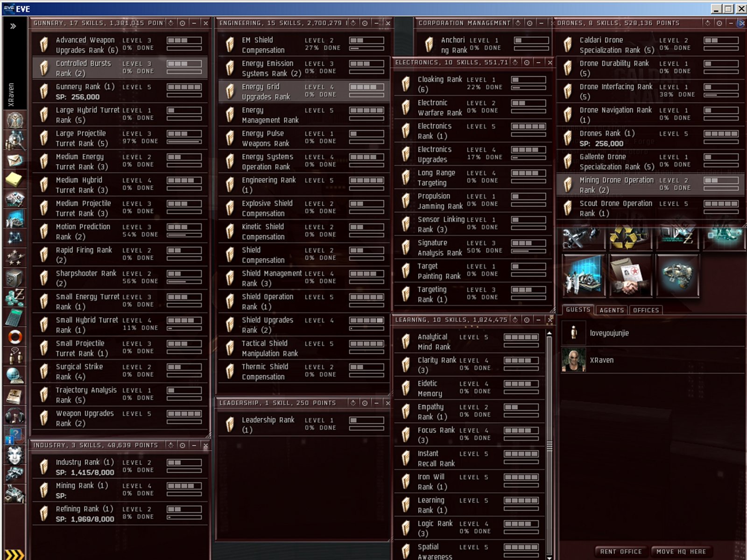Toggle the circle icon on Leadership window header
747x560 pixels.
[x=365, y=403]
